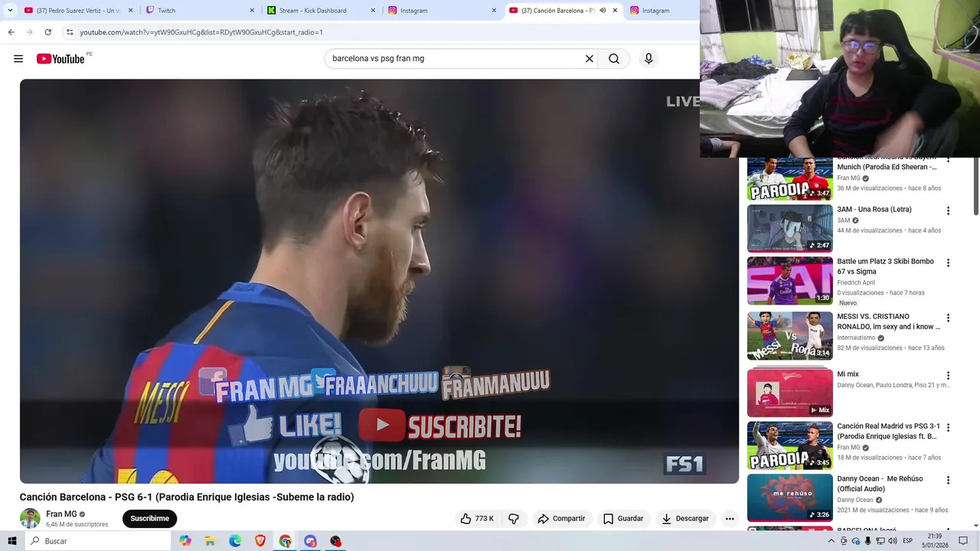The height and width of the screenshot is (551, 980).
Task: Open options for Danny Ocean - Me Rehúso
Action: point(948,481)
